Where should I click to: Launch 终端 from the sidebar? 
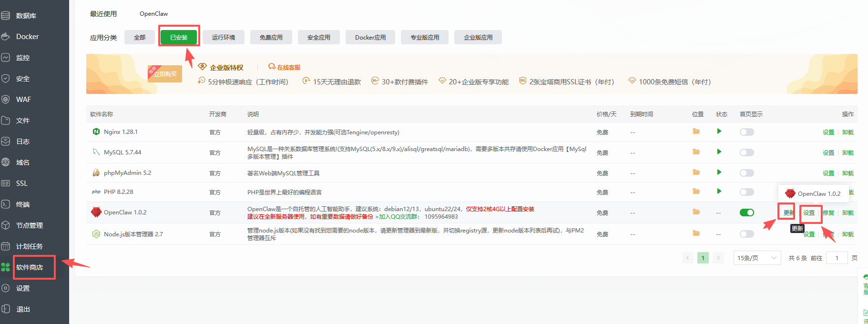[22, 204]
